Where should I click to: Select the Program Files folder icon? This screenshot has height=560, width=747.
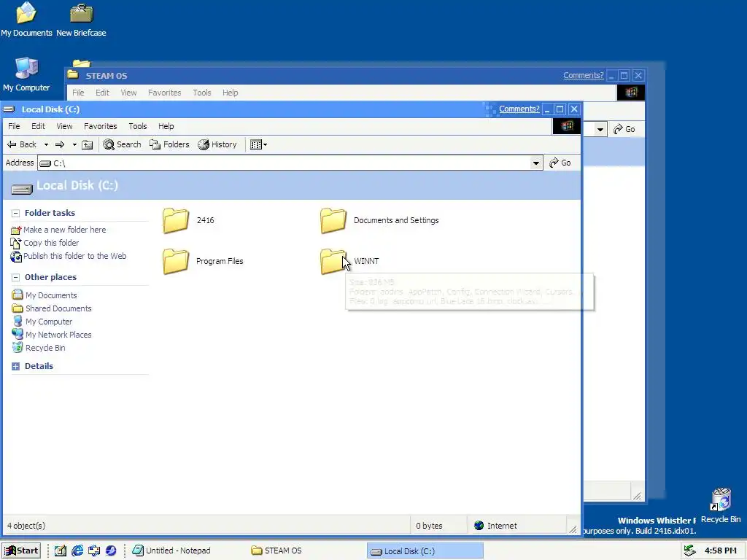click(176, 262)
